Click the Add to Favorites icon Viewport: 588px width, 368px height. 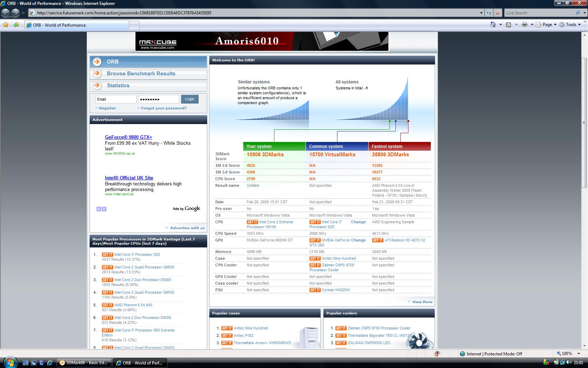coord(16,25)
